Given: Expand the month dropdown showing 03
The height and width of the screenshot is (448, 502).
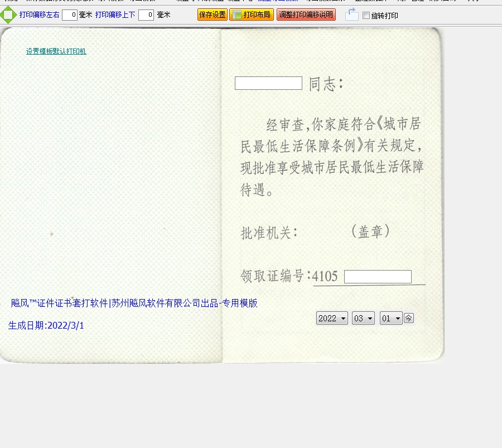Looking at the screenshot, I should pyautogui.click(x=363, y=319).
